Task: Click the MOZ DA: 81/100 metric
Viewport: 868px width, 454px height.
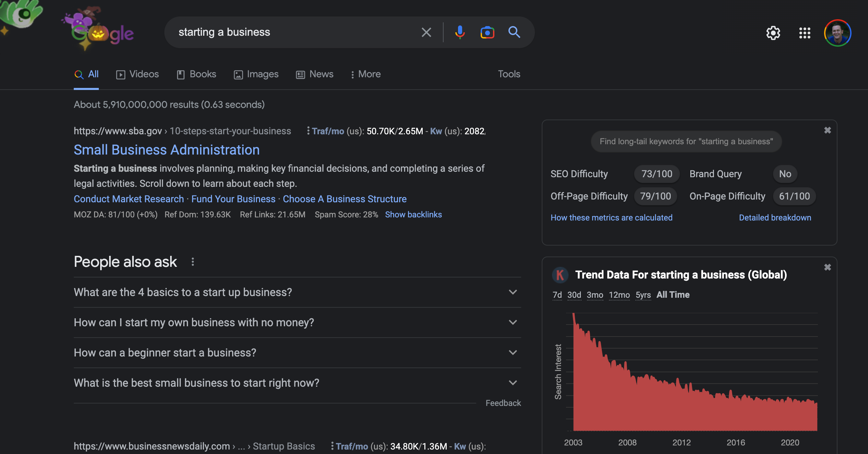Action: (116, 215)
